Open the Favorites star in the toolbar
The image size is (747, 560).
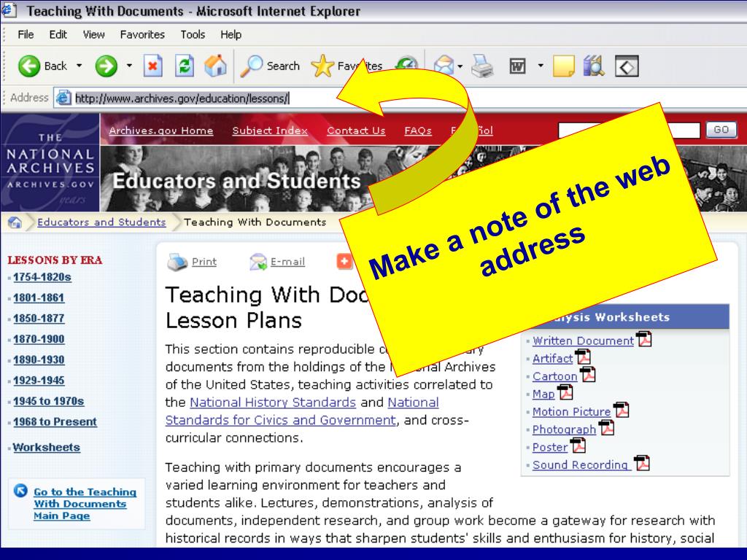click(x=322, y=66)
